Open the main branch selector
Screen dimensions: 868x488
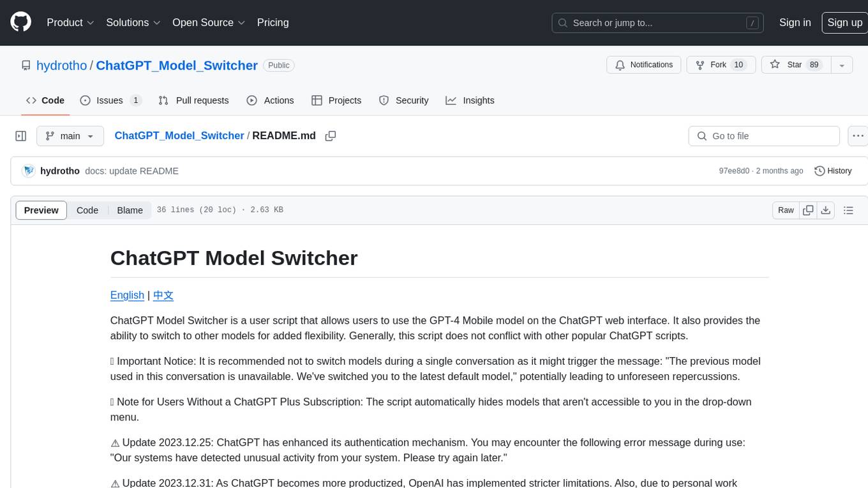(x=70, y=136)
